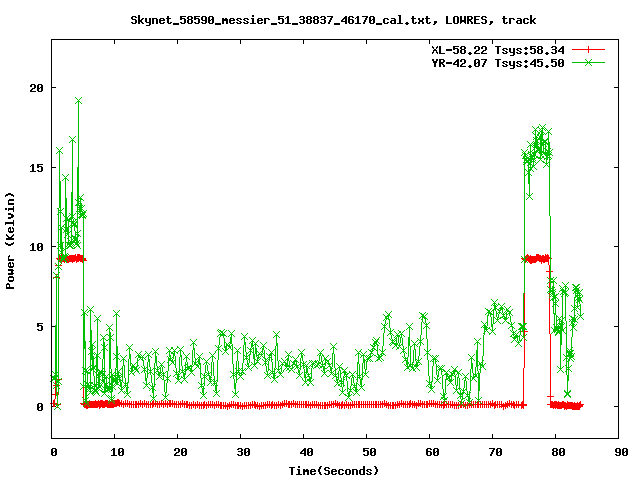Click the x-axis tick label '50'
The height and width of the screenshot is (480, 640).
[369, 452]
